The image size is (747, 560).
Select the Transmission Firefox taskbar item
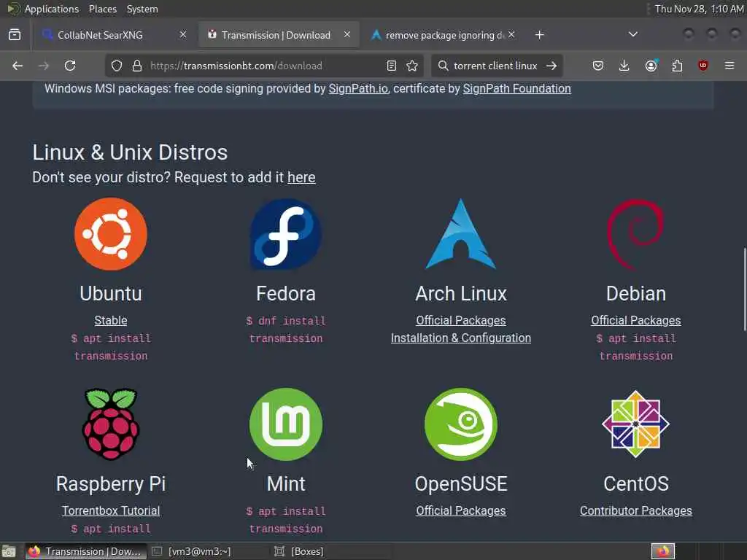[x=86, y=551]
